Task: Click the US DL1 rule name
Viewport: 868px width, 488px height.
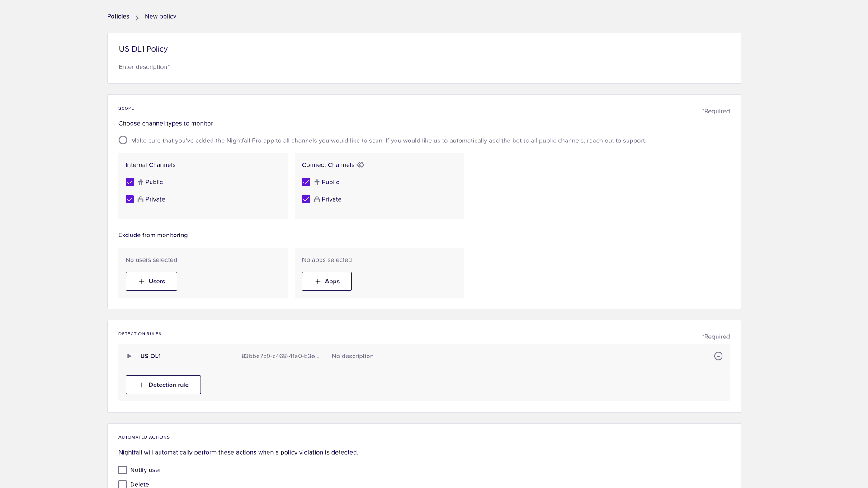Action: pos(151,356)
